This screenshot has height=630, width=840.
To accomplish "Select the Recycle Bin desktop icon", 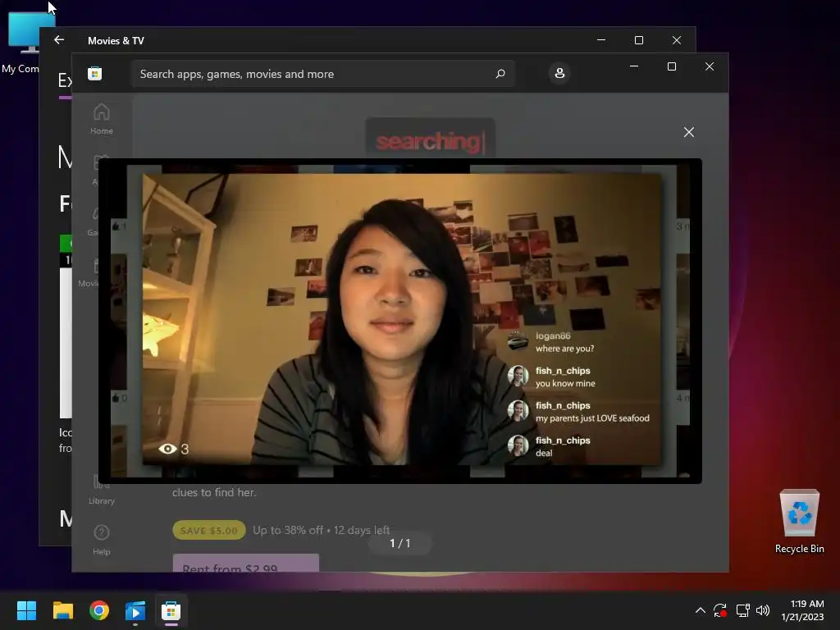I will click(799, 521).
